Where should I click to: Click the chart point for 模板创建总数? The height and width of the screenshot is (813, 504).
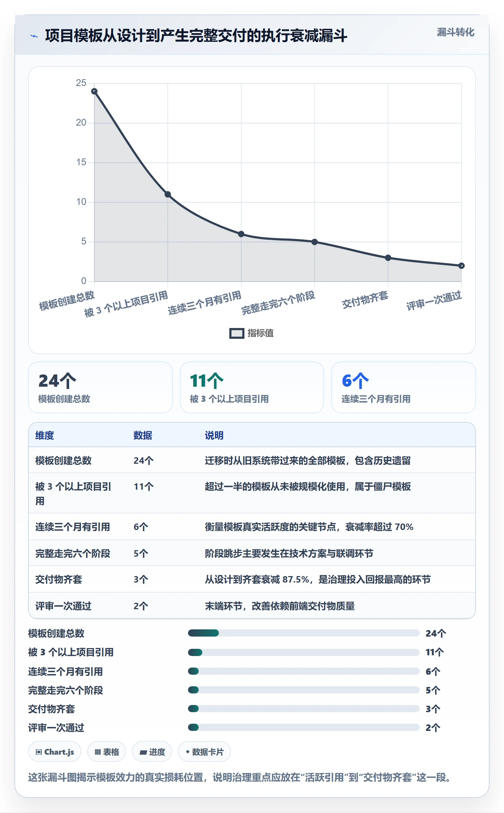pos(94,91)
